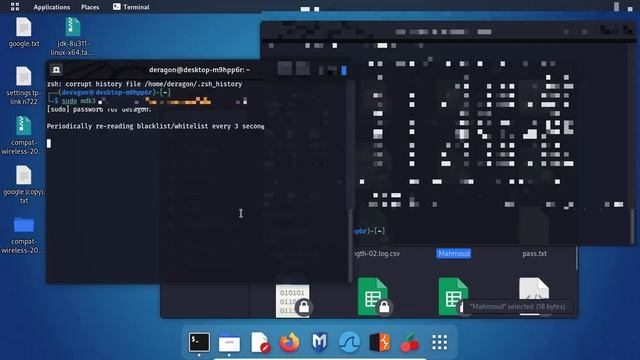
Task: Open the text editor icon in dock
Action: tap(260, 342)
